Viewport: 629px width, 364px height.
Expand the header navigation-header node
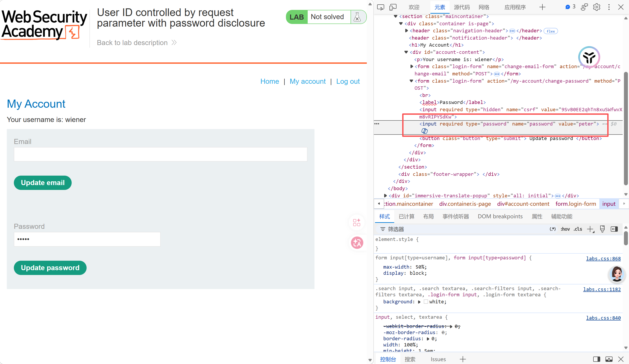406,31
